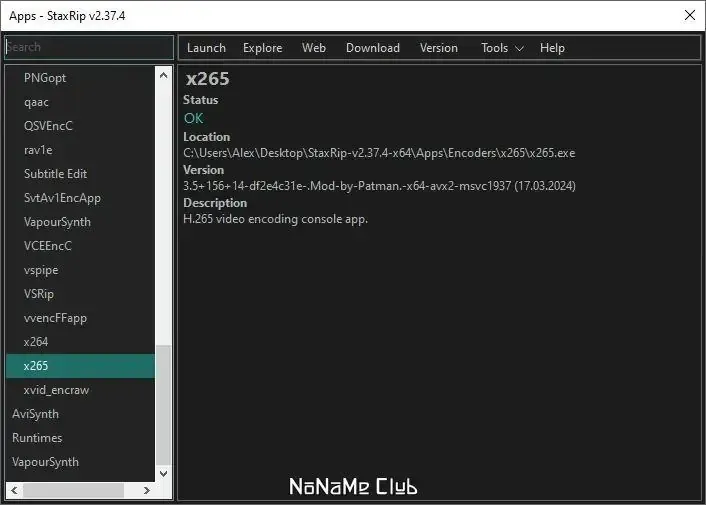Close the Apps StaxRip window
Image resolution: width=706 pixels, height=505 pixels.
tap(689, 15)
